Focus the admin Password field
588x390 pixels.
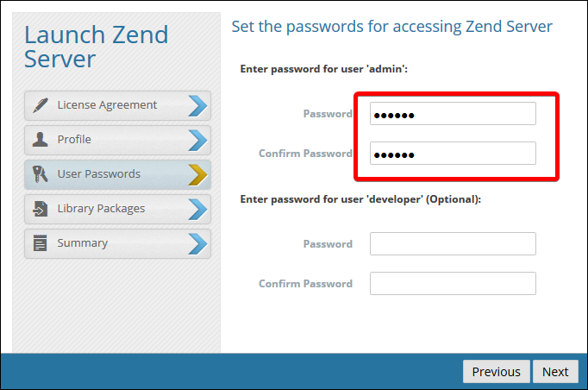(453, 114)
